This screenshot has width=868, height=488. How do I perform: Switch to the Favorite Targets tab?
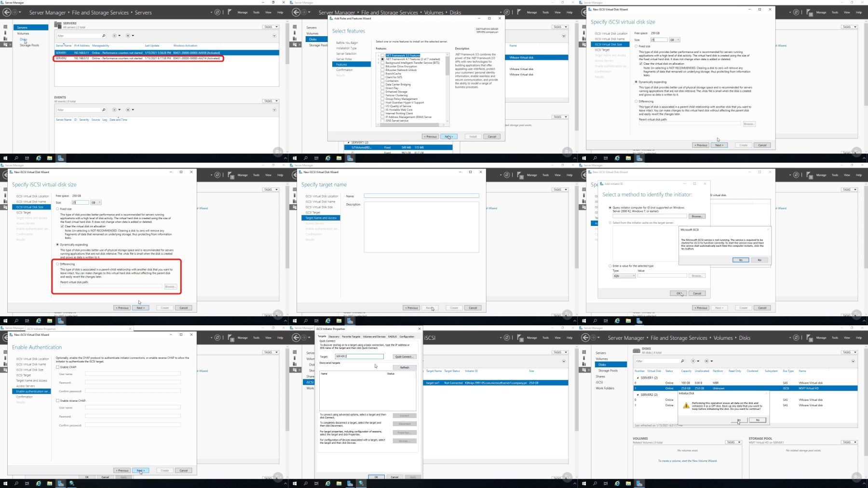[351, 336]
